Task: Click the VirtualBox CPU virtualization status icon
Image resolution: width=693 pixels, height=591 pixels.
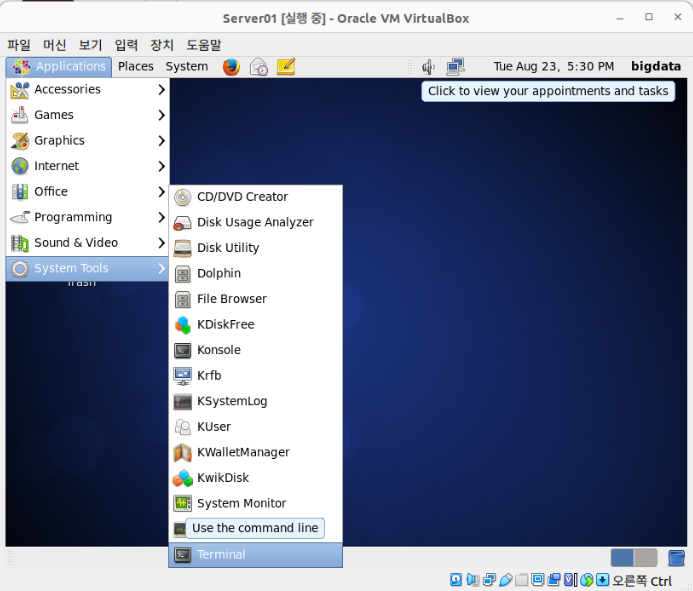Action: [570, 580]
